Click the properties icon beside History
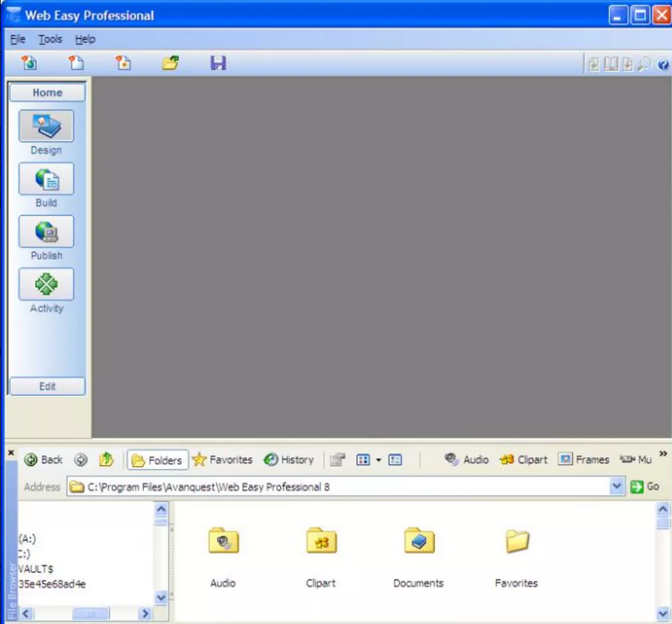The width and height of the screenshot is (672, 624). (337, 460)
